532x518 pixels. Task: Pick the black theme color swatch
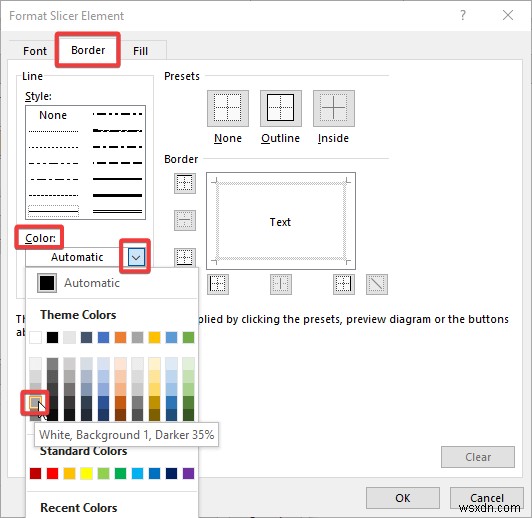pos(53,338)
